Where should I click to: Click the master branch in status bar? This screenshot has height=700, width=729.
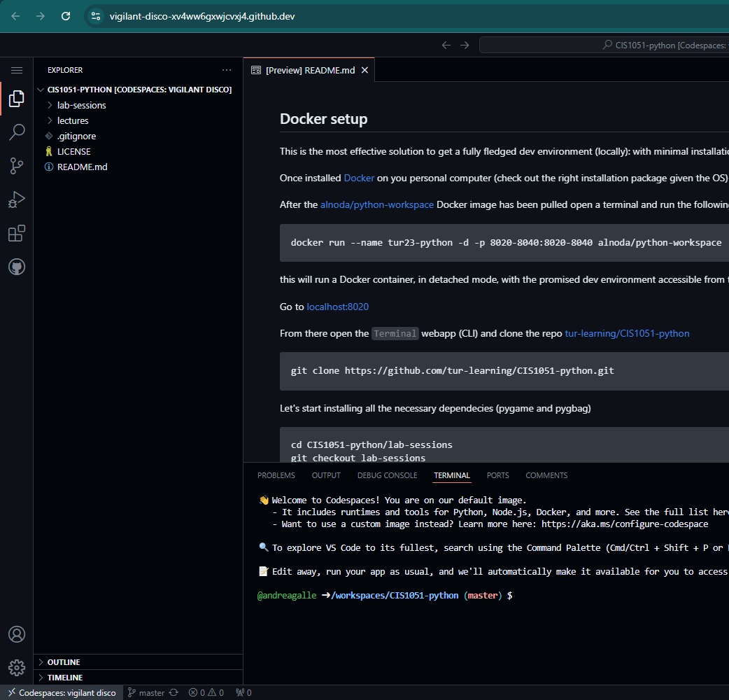(x=146, y=692)
